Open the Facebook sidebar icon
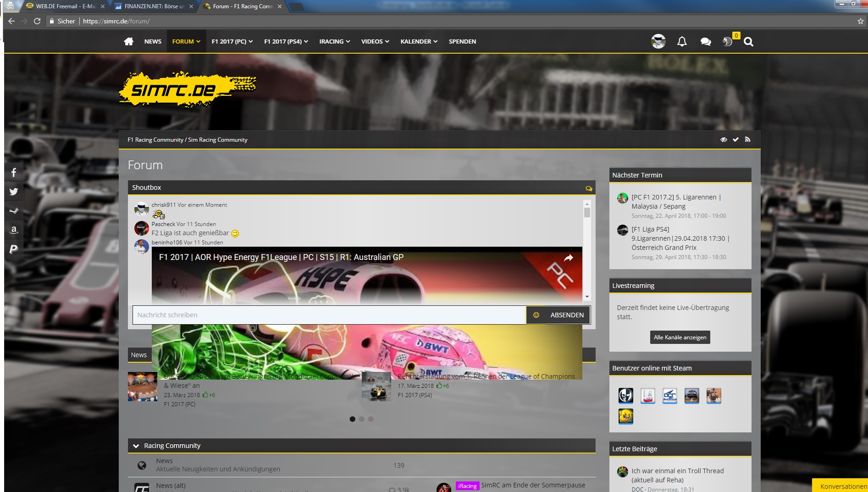Image resolution: width=868 pixels, height=492 pixels. point(14,172)
